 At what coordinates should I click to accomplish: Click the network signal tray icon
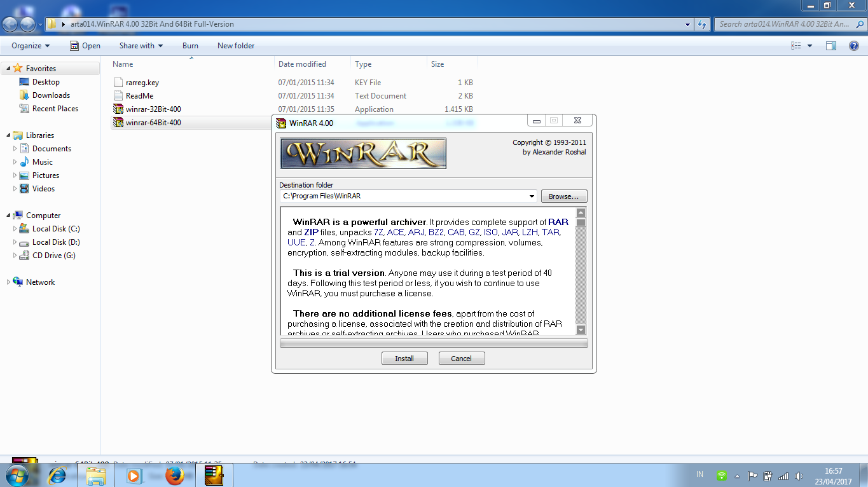(x=783, y=476)
